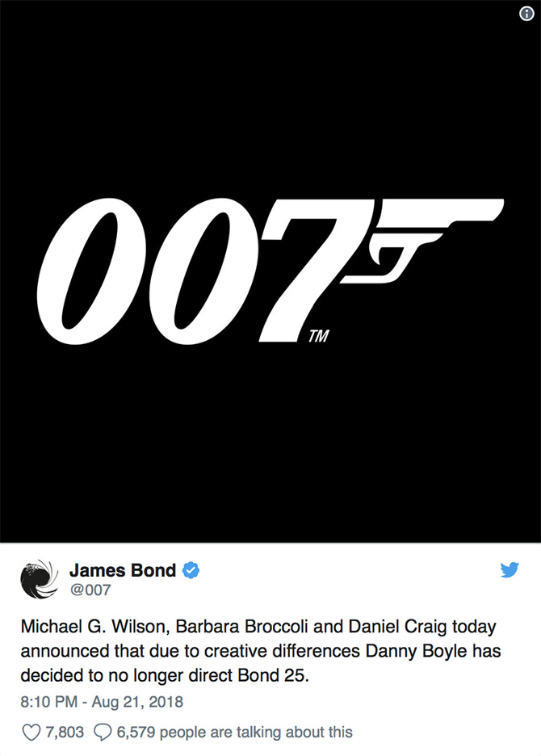Click the Twitter bird logo

click(x=510, y=570)
